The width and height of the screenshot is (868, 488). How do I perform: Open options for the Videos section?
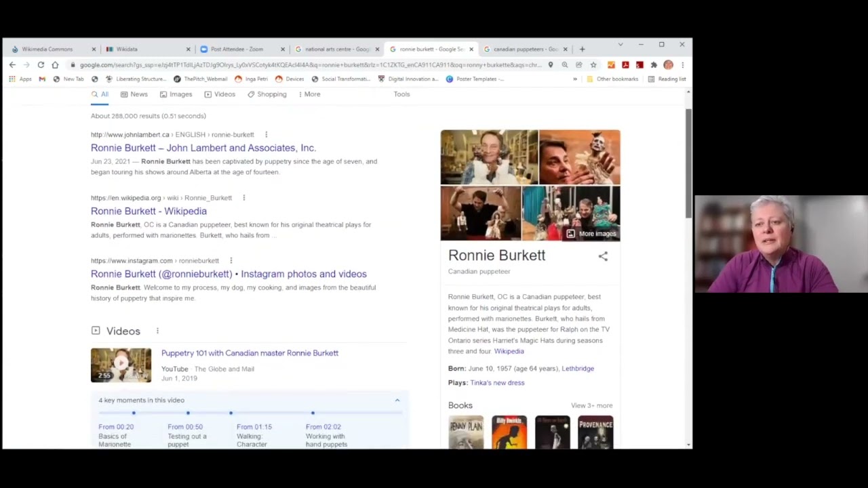(157, 331)
